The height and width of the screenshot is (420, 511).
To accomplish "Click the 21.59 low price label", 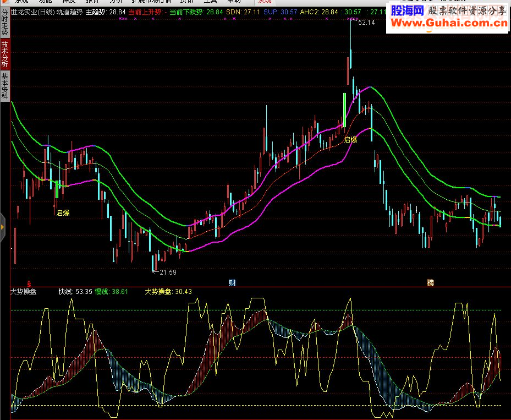I will pos(168,272).
